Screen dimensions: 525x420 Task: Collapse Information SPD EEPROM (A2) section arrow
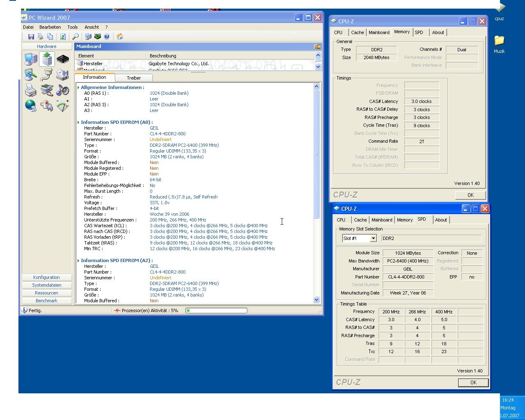click(x=78, y=260)
